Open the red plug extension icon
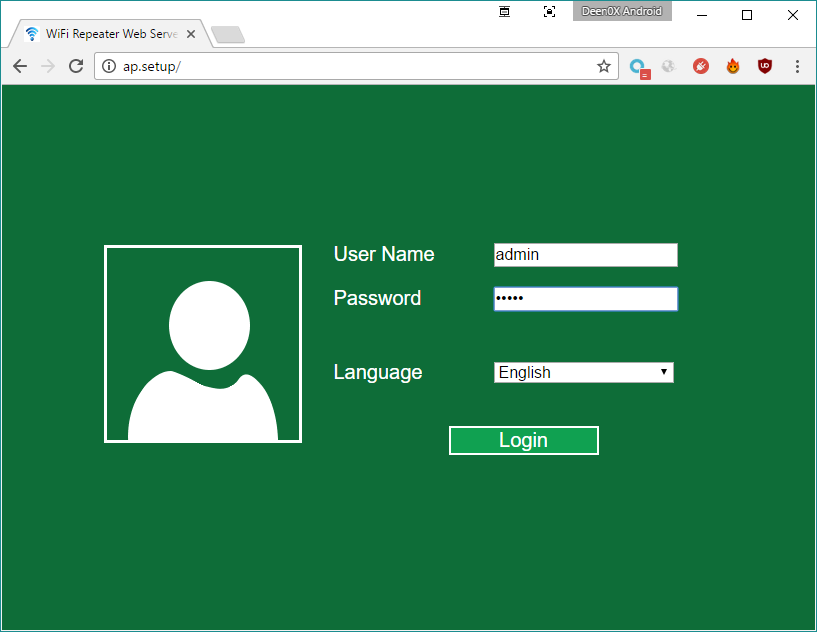This screenshot has height=632, width=817. point(701,66)
